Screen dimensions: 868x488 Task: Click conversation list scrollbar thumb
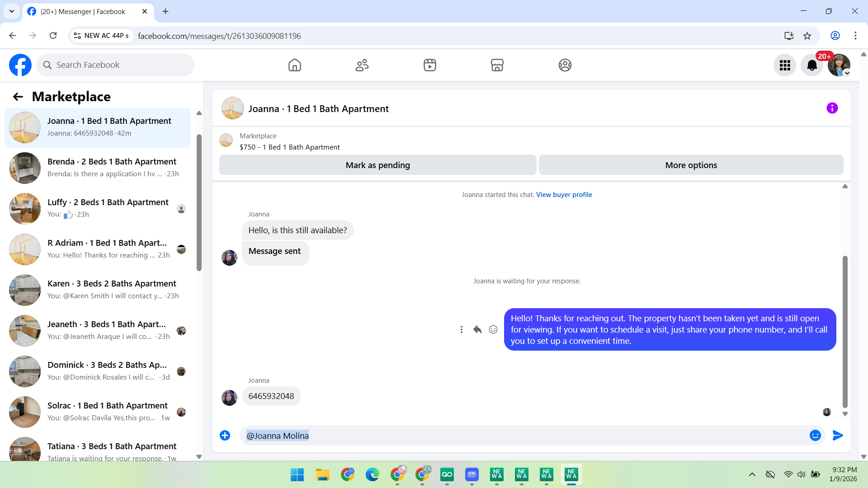pyautogui.click(x=199, y=203)
